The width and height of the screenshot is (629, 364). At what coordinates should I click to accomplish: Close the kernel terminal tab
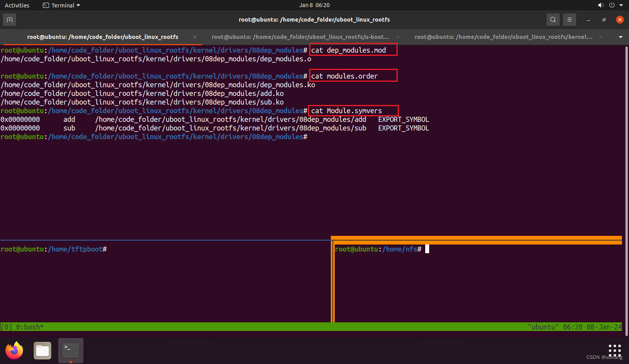coord(601,37)
